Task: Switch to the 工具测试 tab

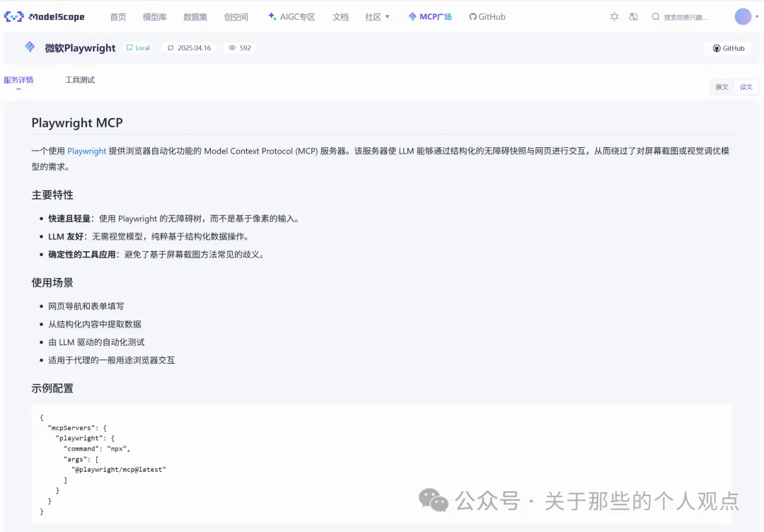Action: (80, 80)
